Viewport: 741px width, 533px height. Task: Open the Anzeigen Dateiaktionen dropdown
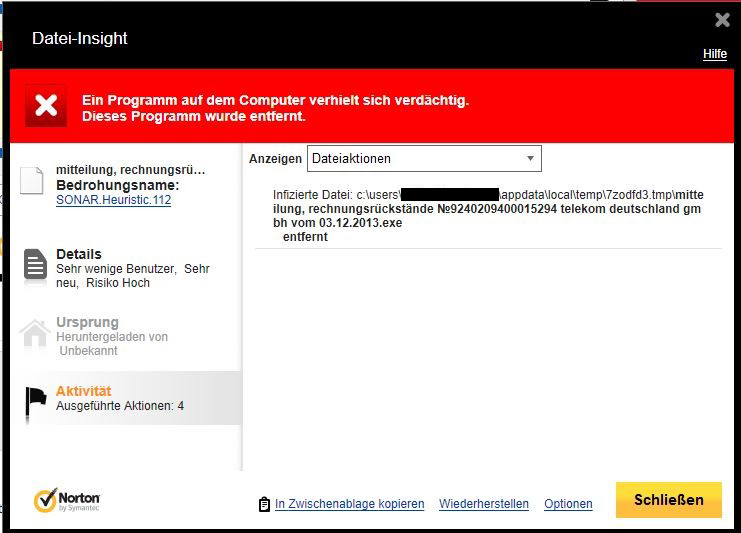point(424,159)
